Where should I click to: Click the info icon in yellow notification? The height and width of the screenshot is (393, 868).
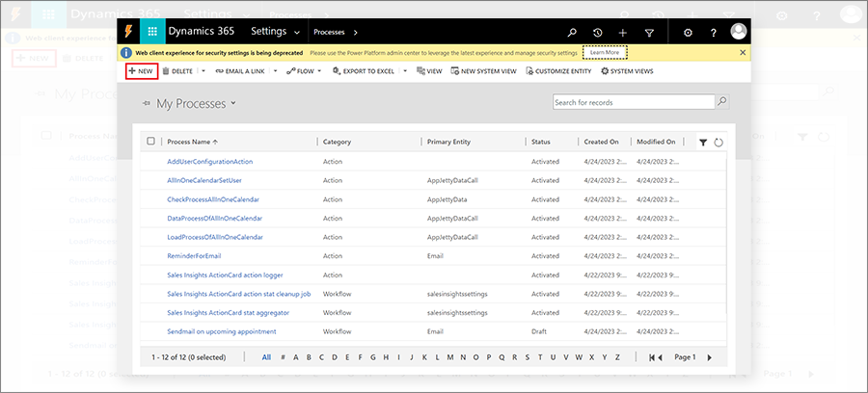pyautogui.click(x=126, y=53)
